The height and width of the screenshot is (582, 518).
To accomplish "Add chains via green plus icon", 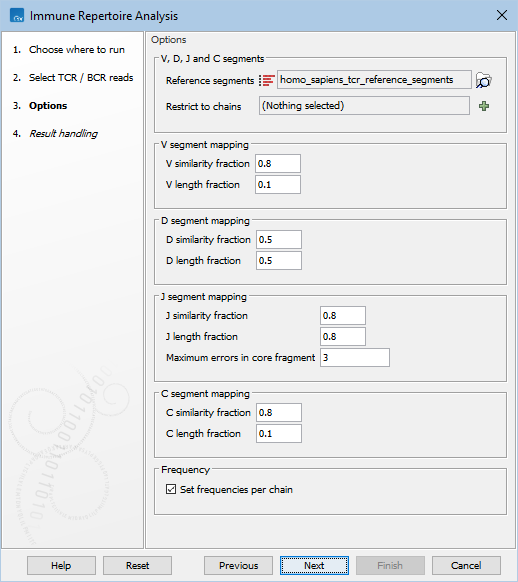I will click(x=484, y=106).
